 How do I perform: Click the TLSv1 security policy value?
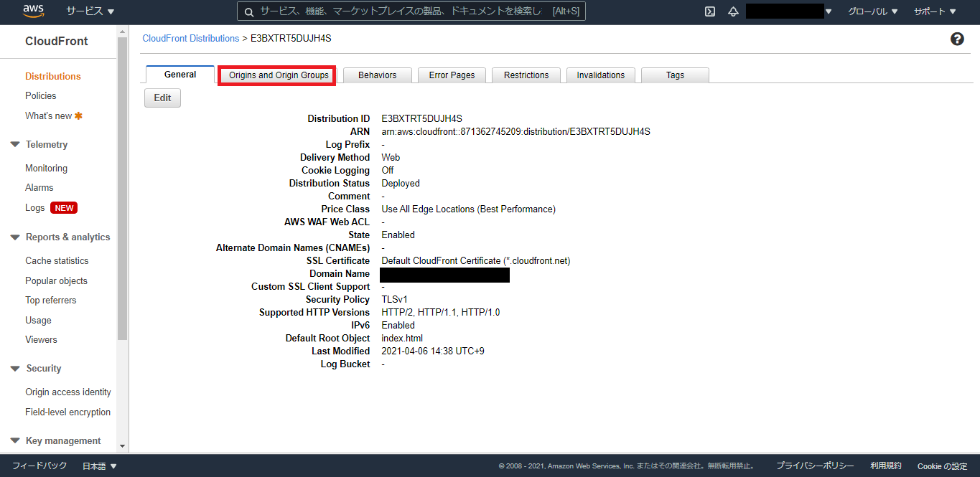tap(394, 299)
